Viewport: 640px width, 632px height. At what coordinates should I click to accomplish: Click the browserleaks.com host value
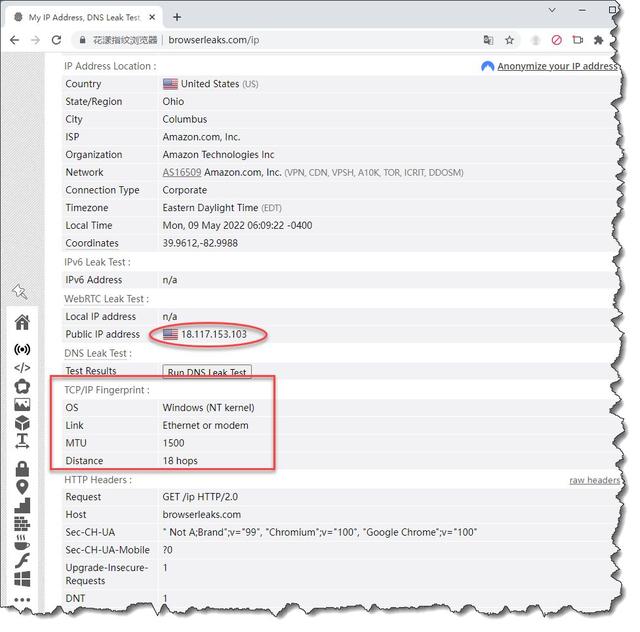coord(202,514)
